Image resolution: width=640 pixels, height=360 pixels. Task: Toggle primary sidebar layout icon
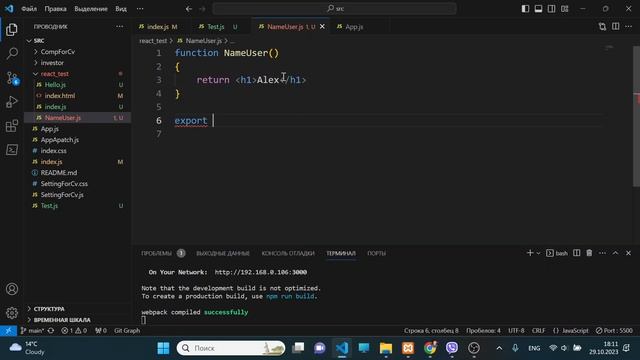(x=525, y=9)
